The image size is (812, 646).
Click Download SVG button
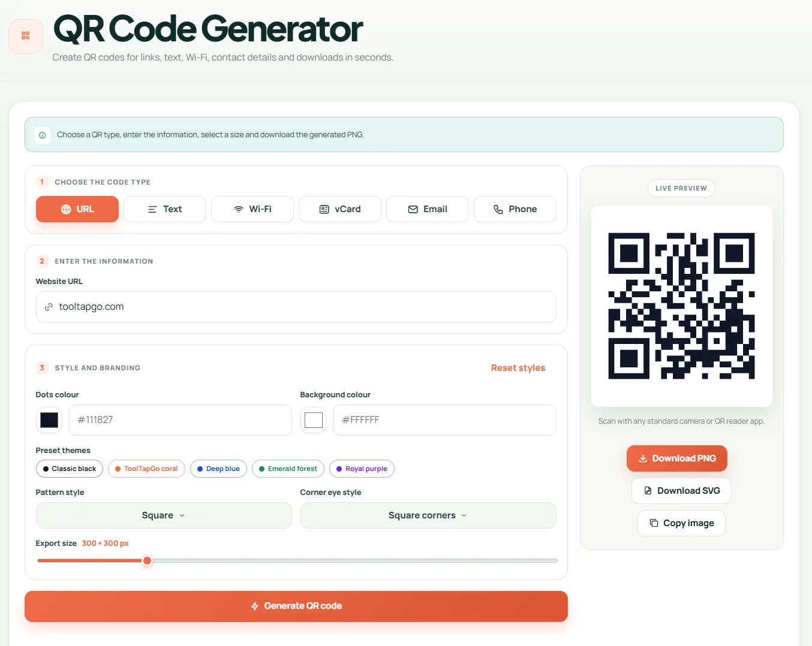681,491
